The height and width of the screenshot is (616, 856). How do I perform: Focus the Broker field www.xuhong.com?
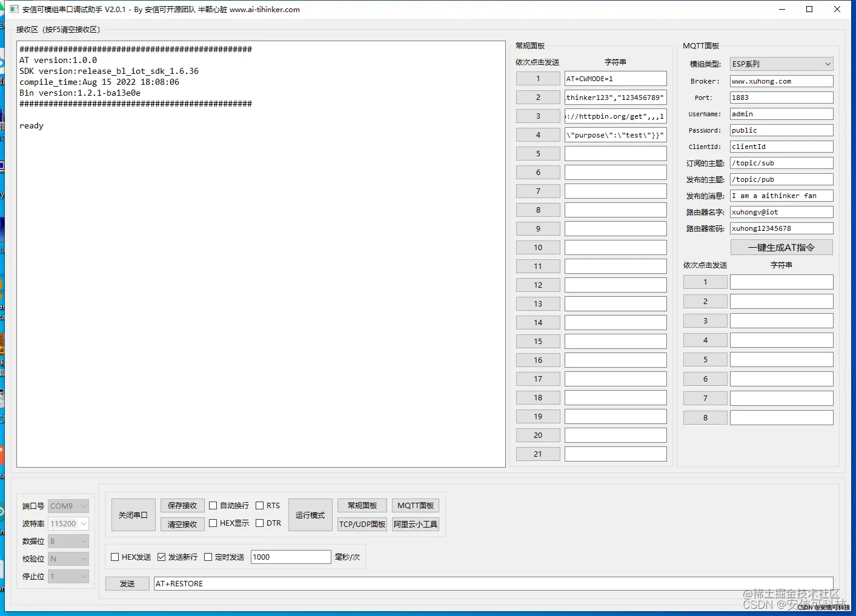point(781,81)
